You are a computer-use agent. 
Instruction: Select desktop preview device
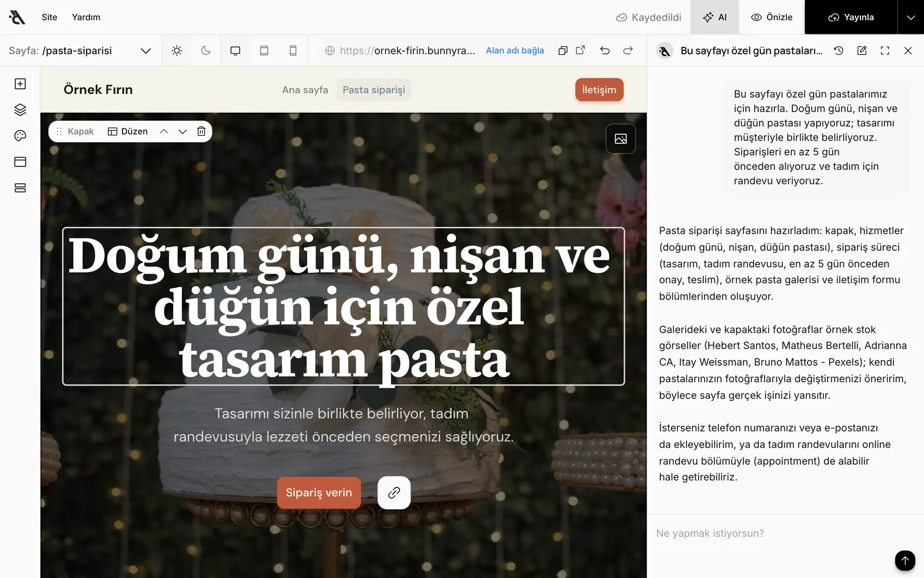click(235, 50)
